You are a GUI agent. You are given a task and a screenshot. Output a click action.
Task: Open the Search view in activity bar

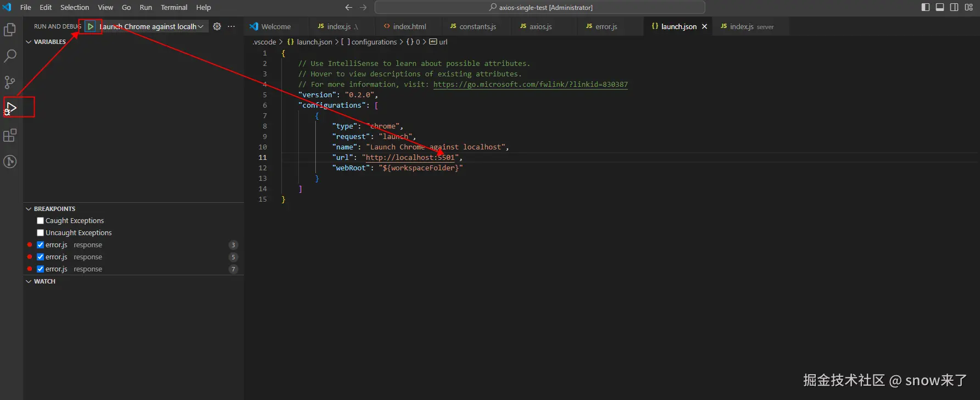(x=10, y=55)
